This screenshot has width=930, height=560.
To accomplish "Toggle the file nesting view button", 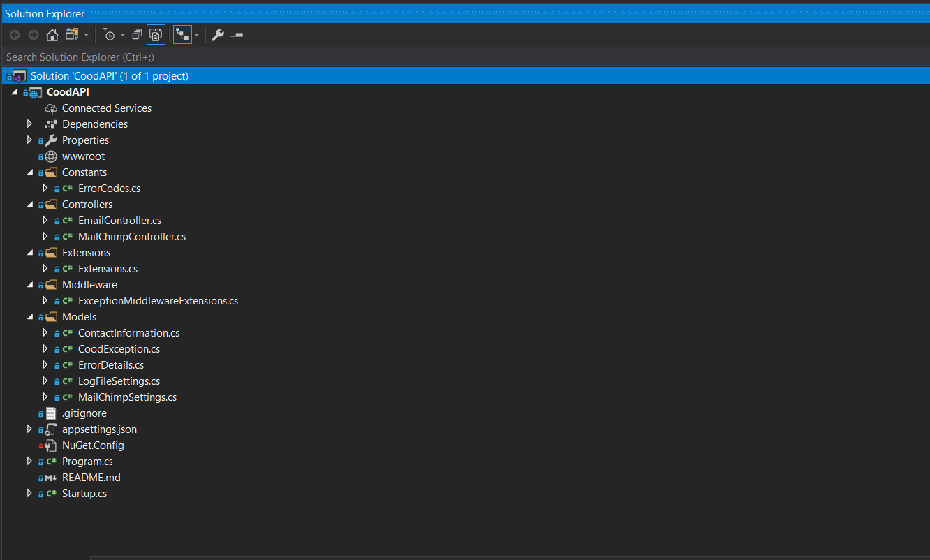I will click(x=182, y=35).
